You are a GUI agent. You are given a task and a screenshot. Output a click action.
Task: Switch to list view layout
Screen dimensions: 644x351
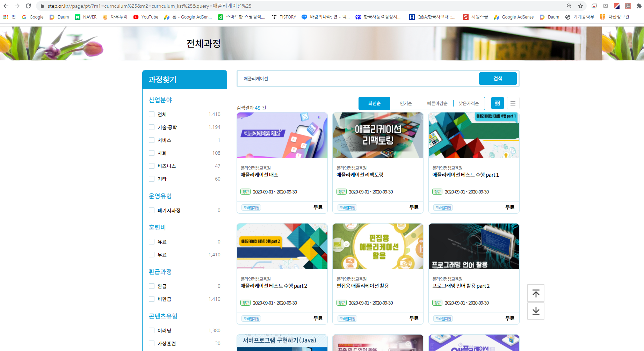pyautogui.click(x=513, y=103)
